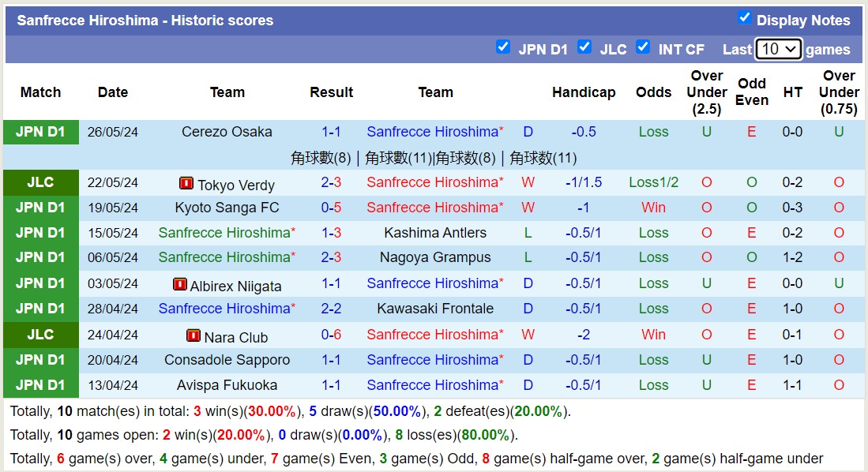Disable the INT CF filter checkbox
The height and width of the screenshot is (472, 868).
coord(644,47)
